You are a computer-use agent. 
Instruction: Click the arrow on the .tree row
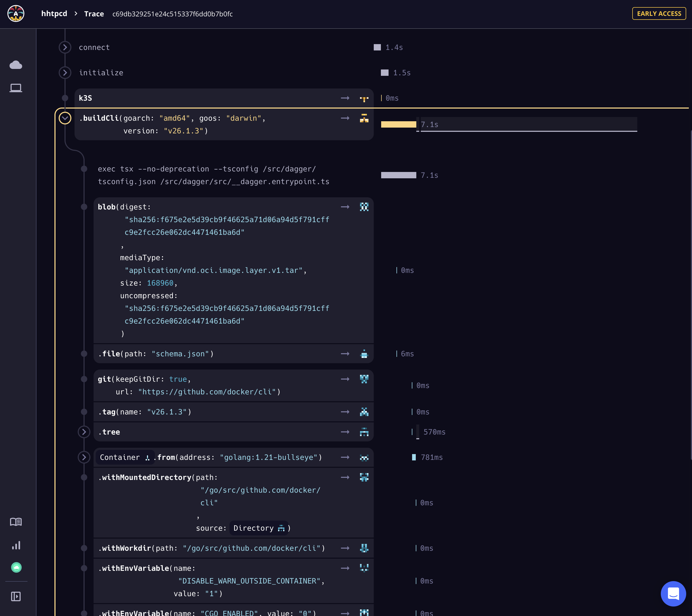pos(345,432)
